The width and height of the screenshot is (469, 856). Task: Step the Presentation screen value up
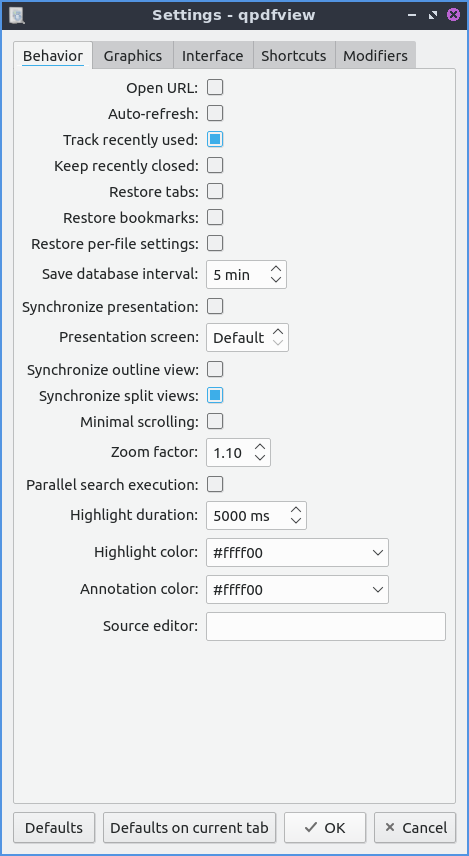[x=278, y=332]
